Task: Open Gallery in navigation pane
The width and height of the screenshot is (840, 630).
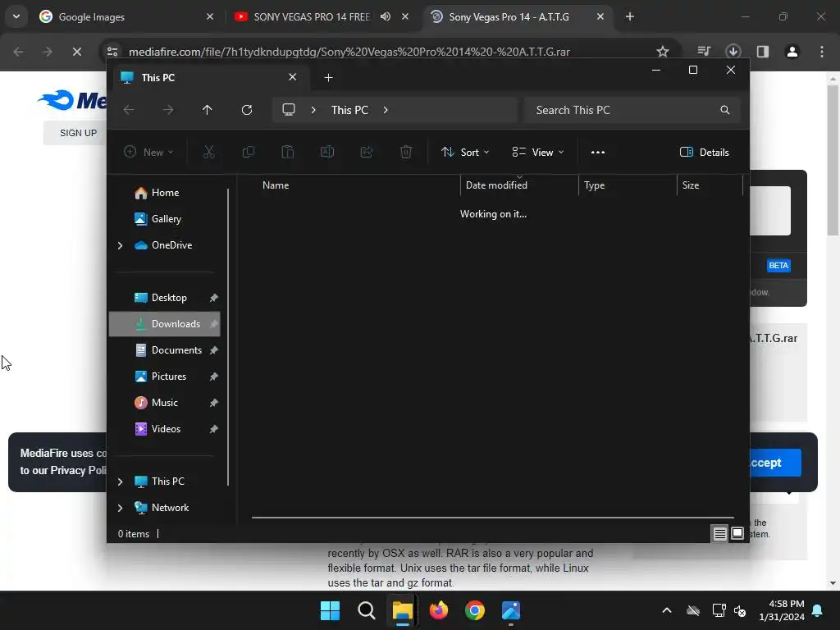Action: point(164,219)
